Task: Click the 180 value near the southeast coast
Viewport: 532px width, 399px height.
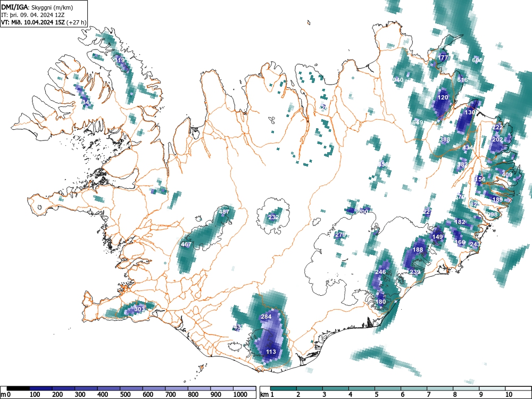Action: click(x=381, y=302)
